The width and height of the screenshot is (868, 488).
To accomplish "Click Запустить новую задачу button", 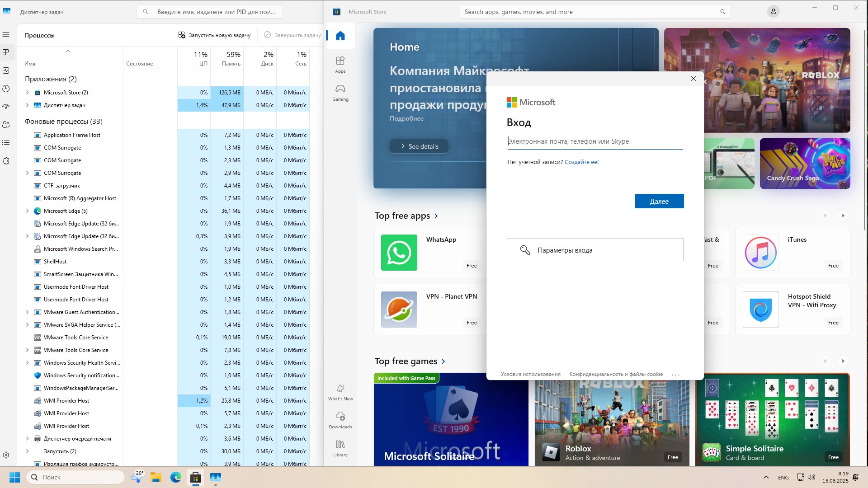I will point(214,35).
